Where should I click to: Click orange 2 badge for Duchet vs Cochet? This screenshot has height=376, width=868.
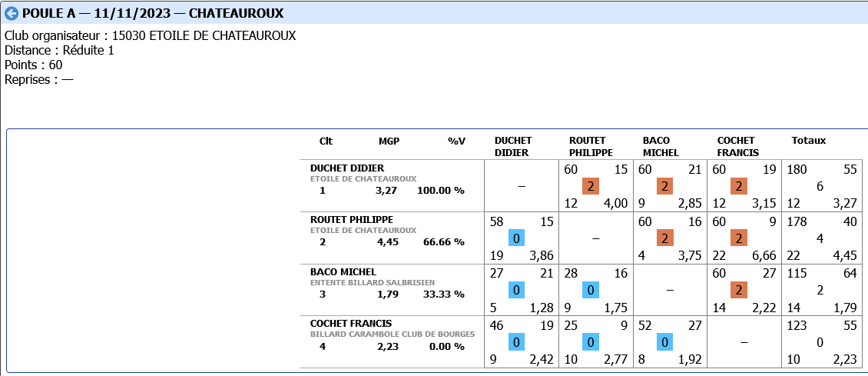click(x=739, y=187)
